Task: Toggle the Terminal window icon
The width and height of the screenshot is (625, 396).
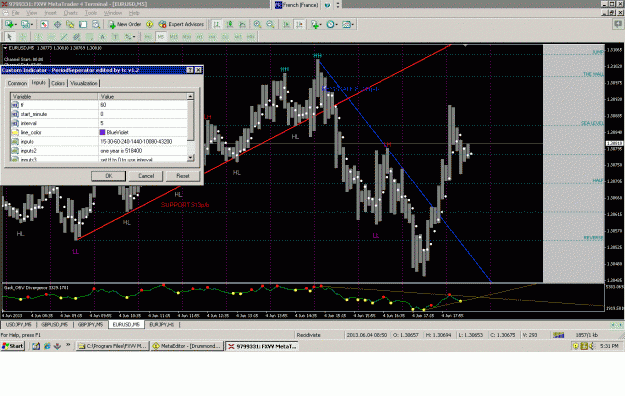Action: (83, 24)
